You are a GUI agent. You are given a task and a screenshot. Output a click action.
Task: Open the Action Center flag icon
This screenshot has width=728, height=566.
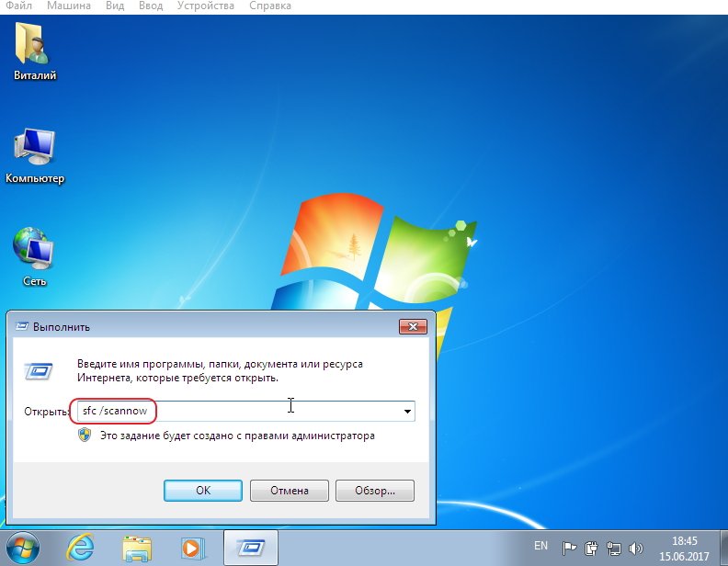pyautogui.click(x=570, y=546)
